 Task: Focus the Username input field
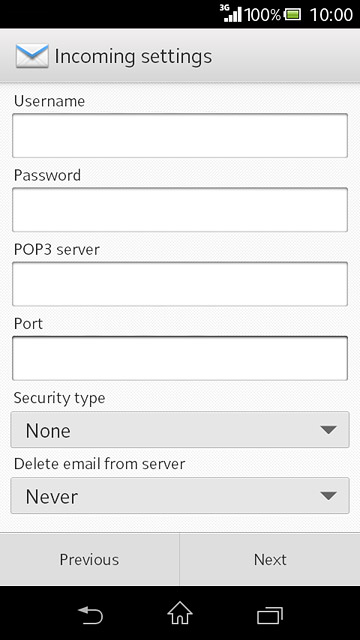(180, 136)
